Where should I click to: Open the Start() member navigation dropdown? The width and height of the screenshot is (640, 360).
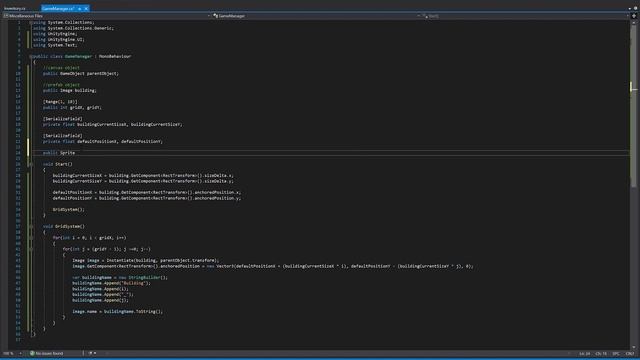pyautogui.click(x=526, y=16)
